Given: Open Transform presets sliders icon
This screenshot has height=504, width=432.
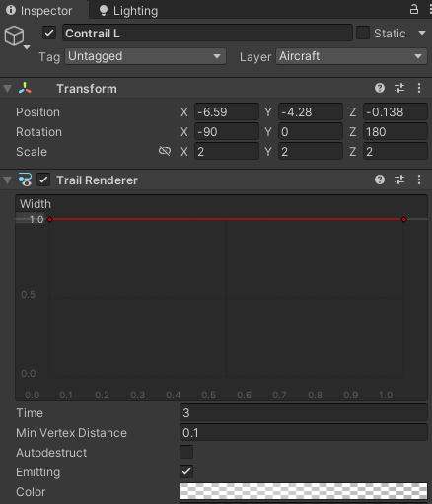Looking at the screenshot, I should click(x=399, y=88).
